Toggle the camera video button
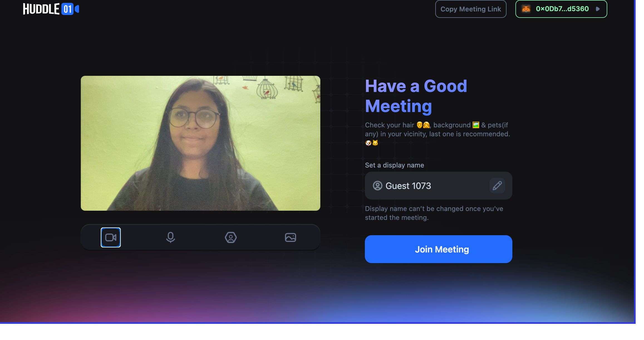 pyautogui.click(x=111, y=237)
